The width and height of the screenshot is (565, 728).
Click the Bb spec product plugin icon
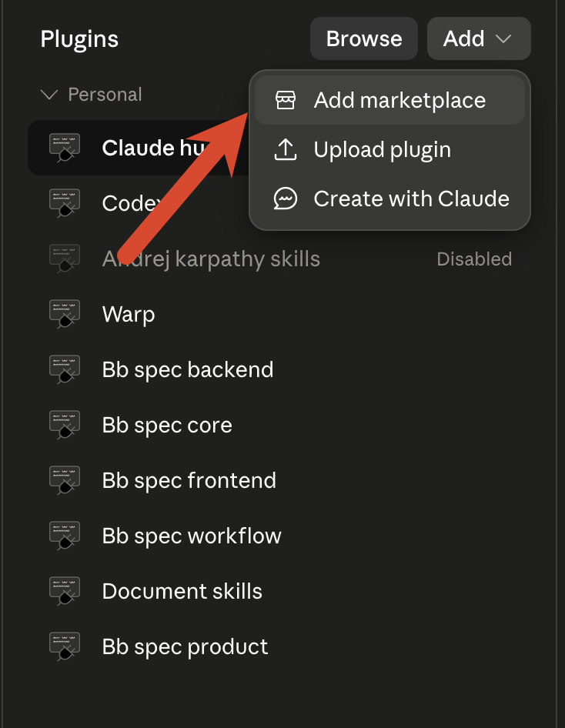(x=65, y=646)
